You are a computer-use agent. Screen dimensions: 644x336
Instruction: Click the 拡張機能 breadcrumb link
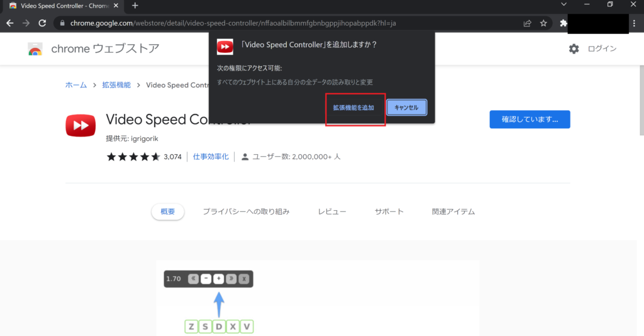pyautogui.click(x=116, y=85)
